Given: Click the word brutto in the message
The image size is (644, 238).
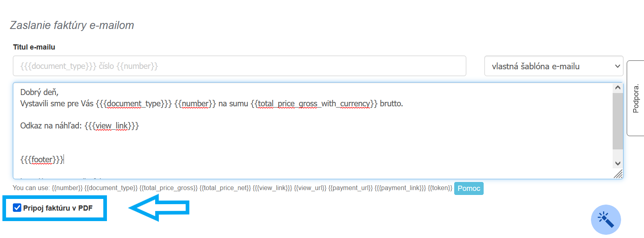Looking at the screenshot, I should [391, 103].
